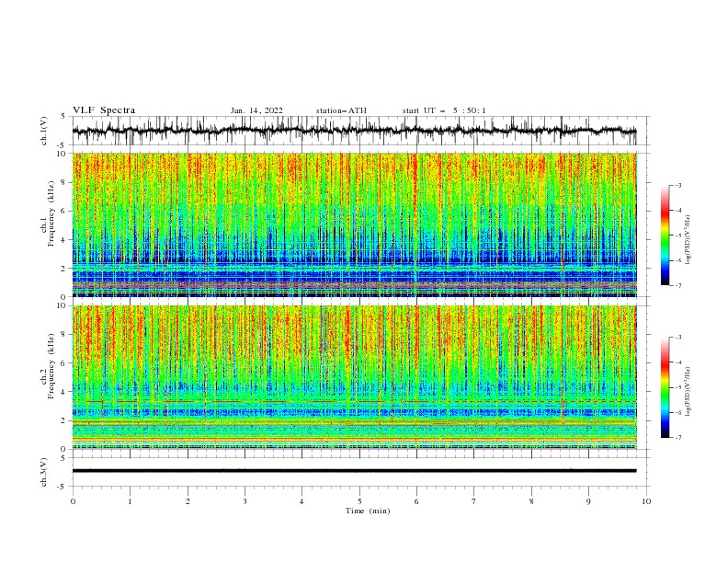Viewport: 728px width, 563px height.
Task: Click the time axis tick label '10'
Action: click(646, 501)
